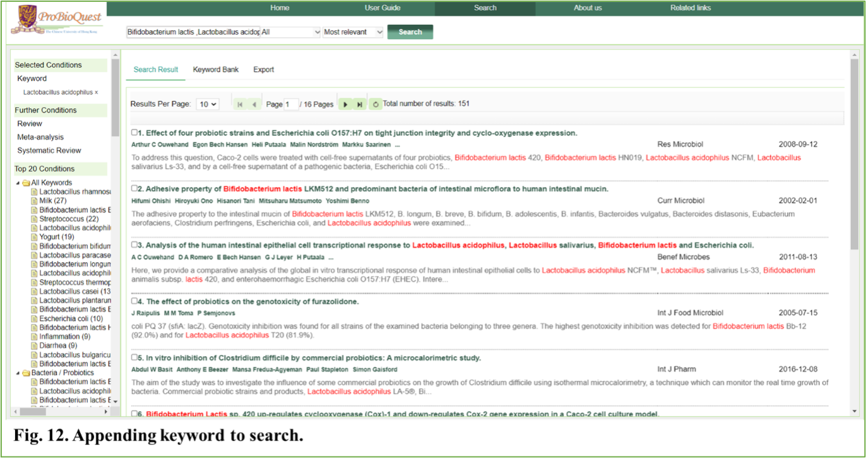Go to the previous results page

[x=254, y=105]
